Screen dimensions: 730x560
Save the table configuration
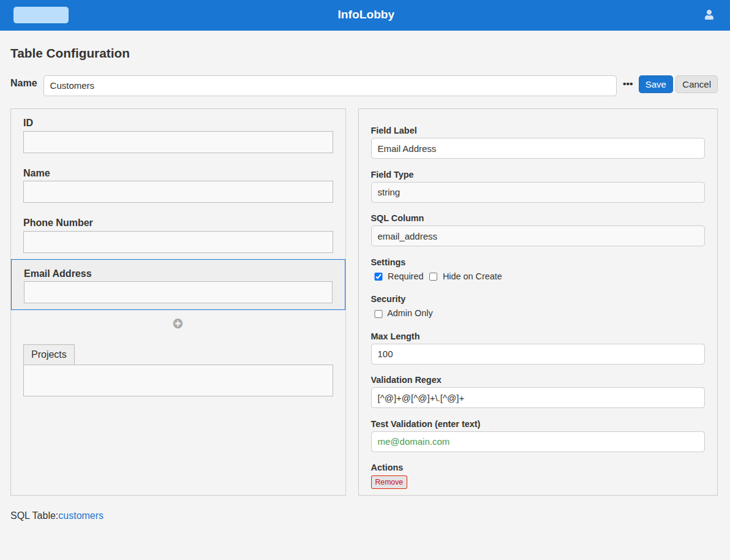[x=655, y=85]
